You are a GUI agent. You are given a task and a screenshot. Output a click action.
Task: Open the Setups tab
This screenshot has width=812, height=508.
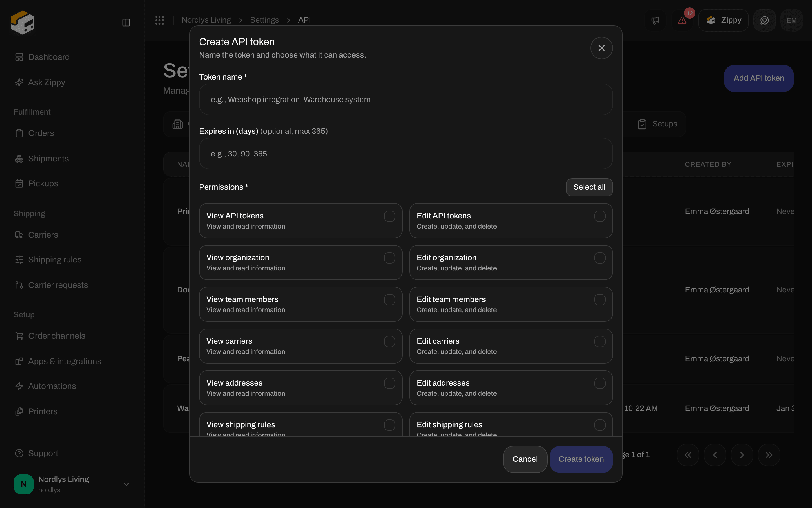pos(657,124)
